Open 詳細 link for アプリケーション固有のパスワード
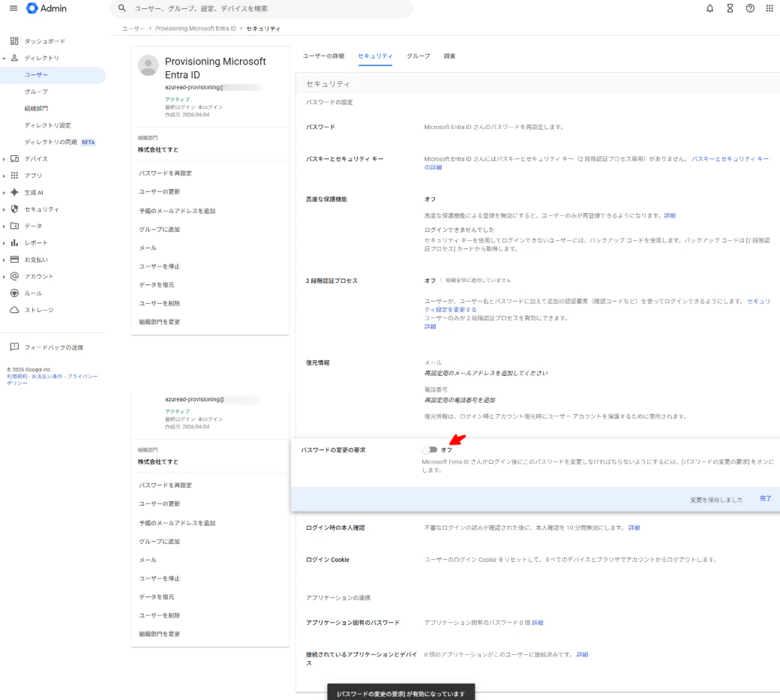Screen dimensions: 780x700 537,623
